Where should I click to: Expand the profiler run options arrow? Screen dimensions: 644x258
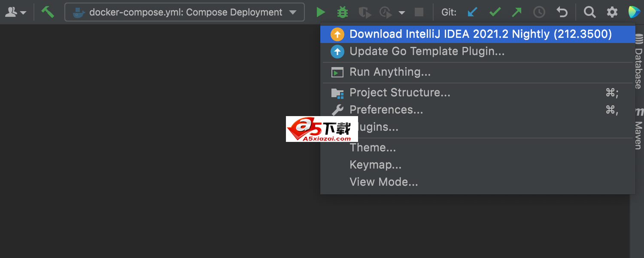tap(402, 12)
